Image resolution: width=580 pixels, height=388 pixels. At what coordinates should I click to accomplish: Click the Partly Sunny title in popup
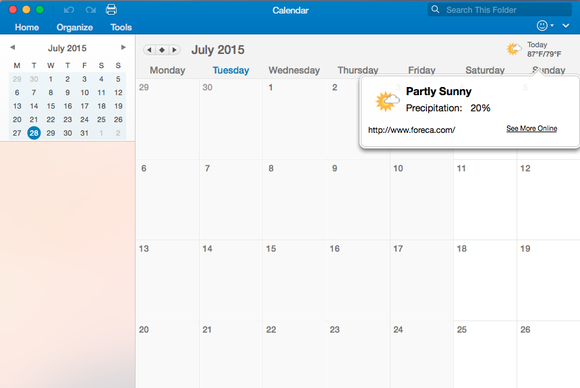[438, 91]
